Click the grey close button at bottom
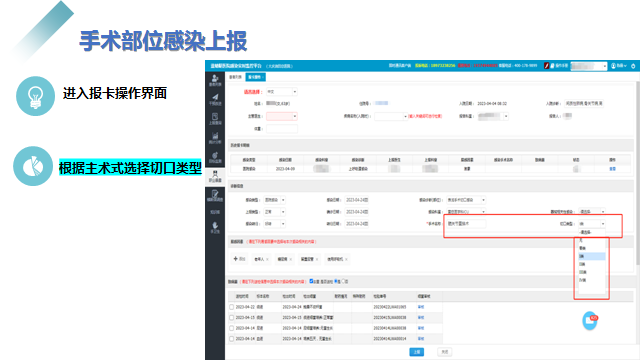 click(x=444, y=352)
